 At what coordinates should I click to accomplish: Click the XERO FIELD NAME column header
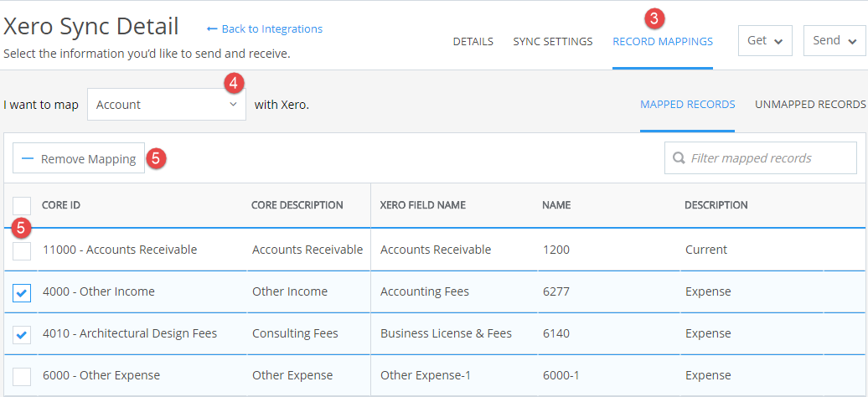tap(423, 205)
